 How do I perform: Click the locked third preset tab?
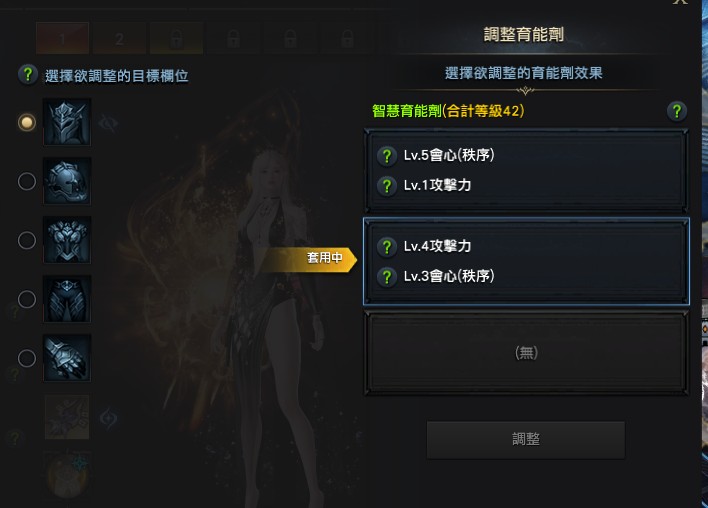pos(176,39)
